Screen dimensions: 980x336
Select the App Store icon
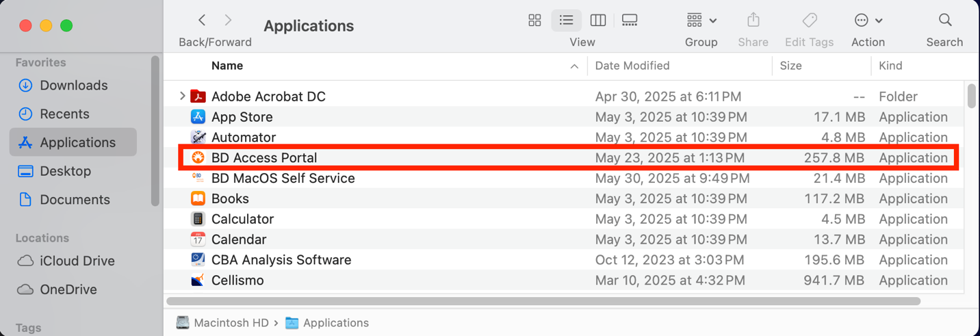(x=198, y=117)
